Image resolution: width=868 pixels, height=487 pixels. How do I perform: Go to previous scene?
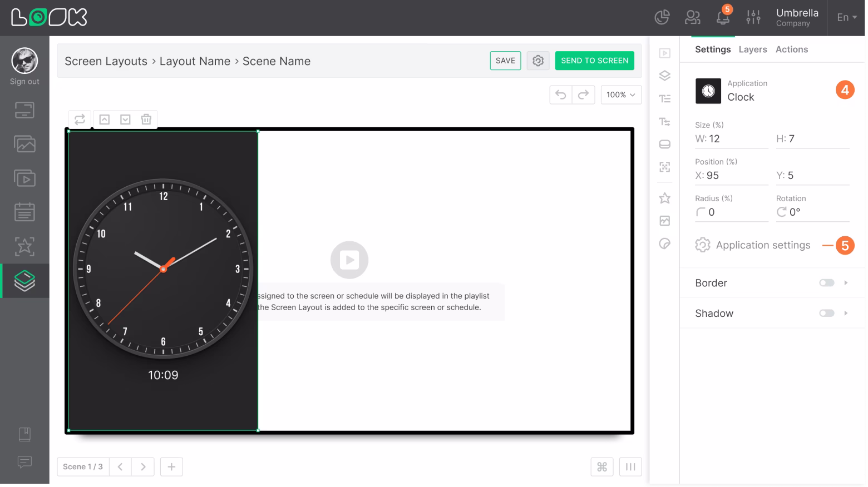tap(120, 467)
